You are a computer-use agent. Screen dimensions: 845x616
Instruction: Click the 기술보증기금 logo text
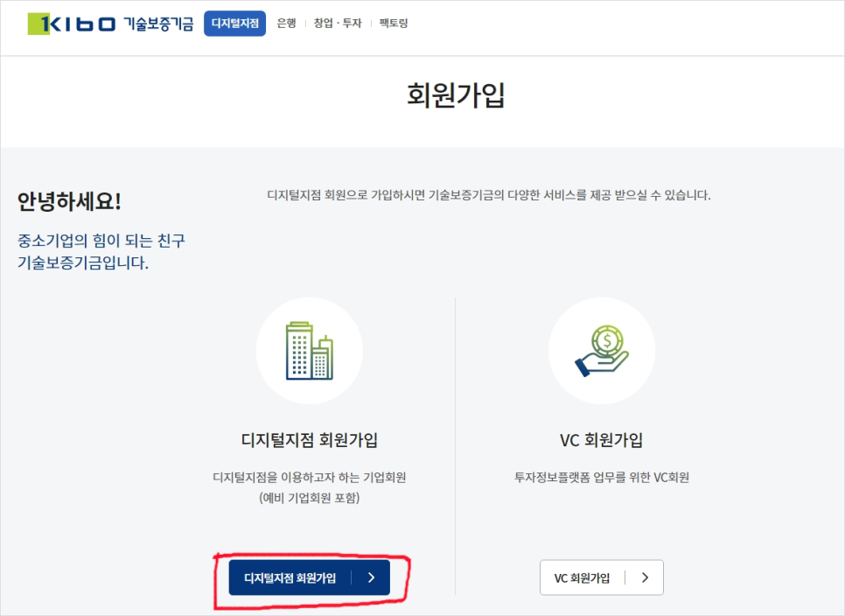(158, 24)
